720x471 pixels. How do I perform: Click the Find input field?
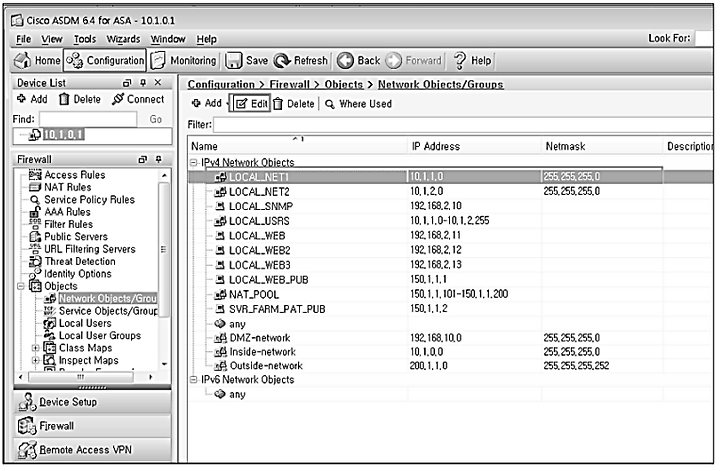click(88, 119)
